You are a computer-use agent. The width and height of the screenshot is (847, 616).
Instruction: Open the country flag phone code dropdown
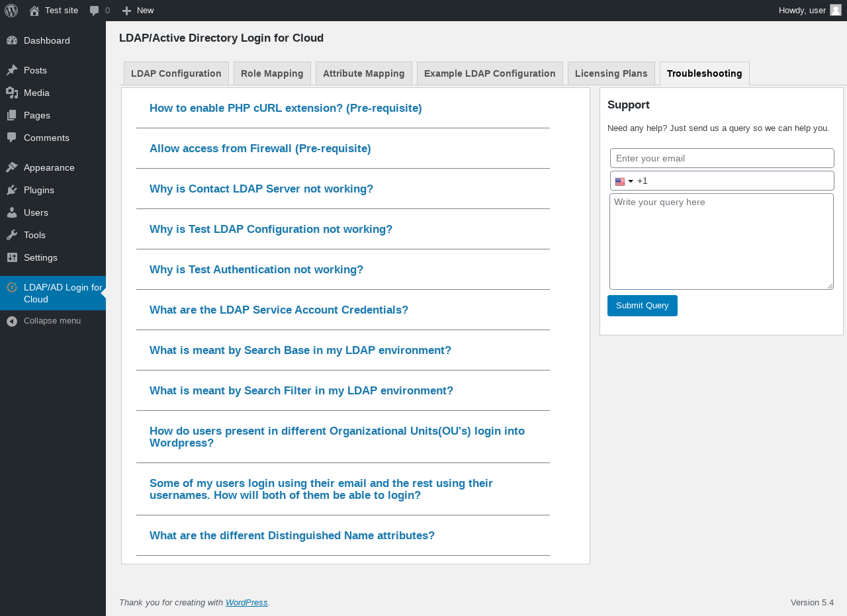624,181
